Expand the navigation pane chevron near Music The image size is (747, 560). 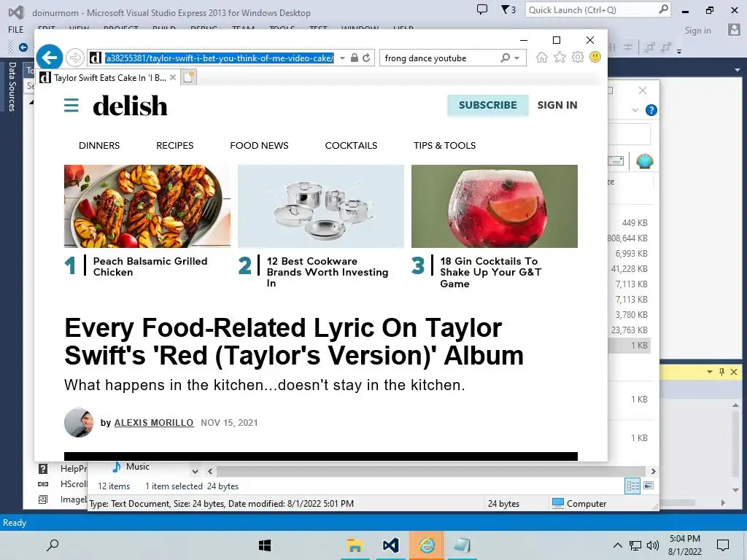tap(195, 472)
